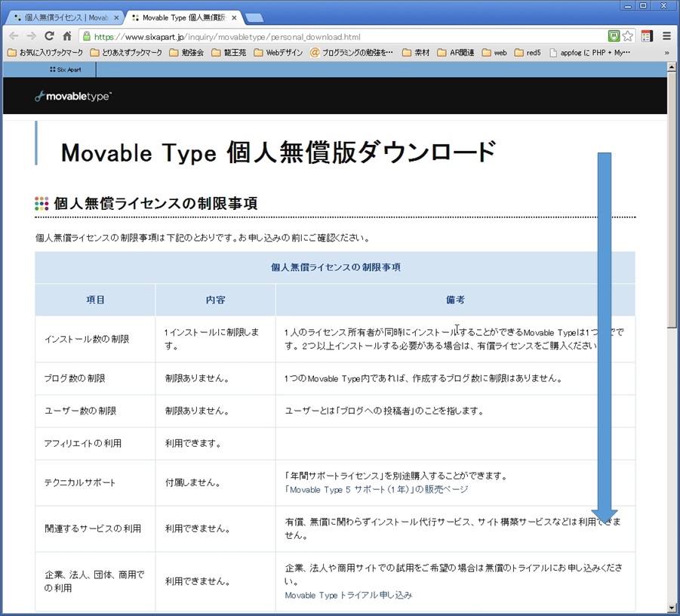Image resolution: width=680 pixels, height=616 pixels.
Task: Minimize the browser window
Action: [x=627, y=6]
